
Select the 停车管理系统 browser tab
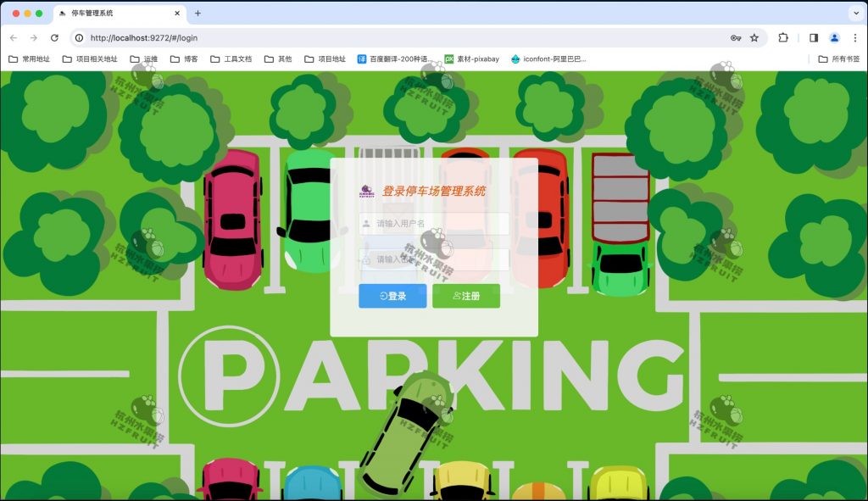pyautogui.click(x=110, y=14)
